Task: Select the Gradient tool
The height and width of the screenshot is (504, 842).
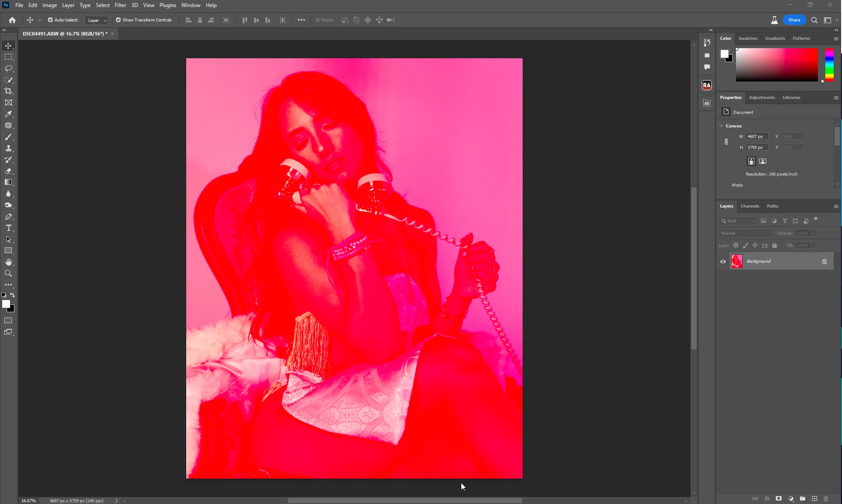Action: [8, 182]
